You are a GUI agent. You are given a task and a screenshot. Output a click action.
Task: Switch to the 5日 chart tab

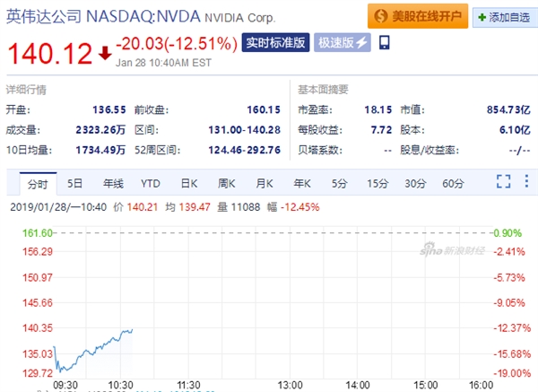click(74, 184)
